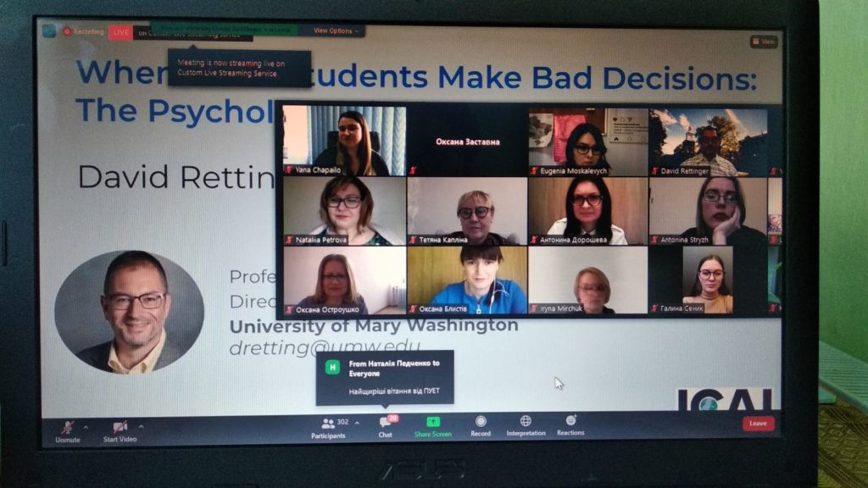This screenshot has width=868, height=488.
Task: Expand video options arrow beside Start Video
Action: click(142, 427)
